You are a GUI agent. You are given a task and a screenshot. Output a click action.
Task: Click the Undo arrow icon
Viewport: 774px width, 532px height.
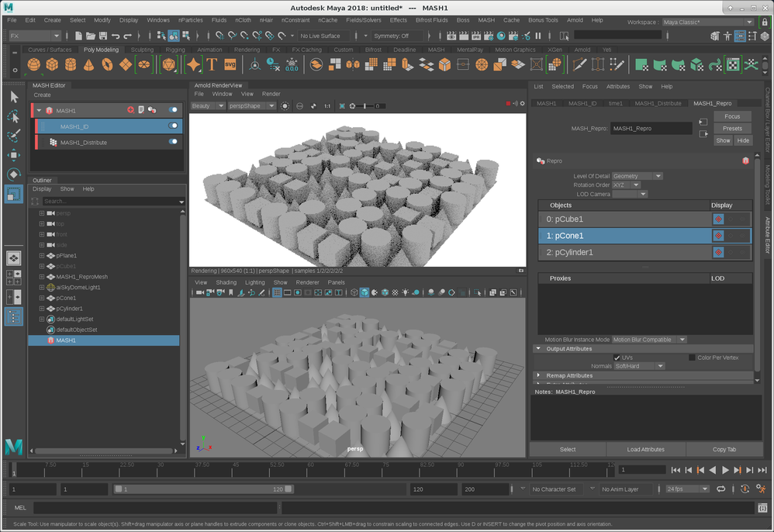pyautogui.click(x=116, y=36)
